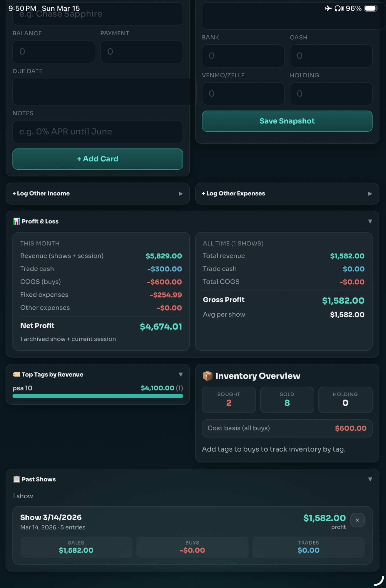Click the Top Tags label icon
Viewport: 386px width, 588px height.
click(x=16, y=374)
